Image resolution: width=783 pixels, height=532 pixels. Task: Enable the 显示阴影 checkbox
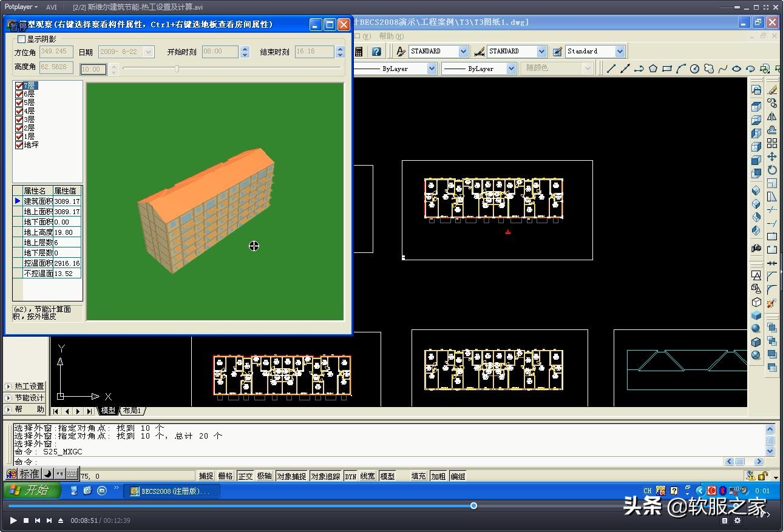(x=22, y=39)
